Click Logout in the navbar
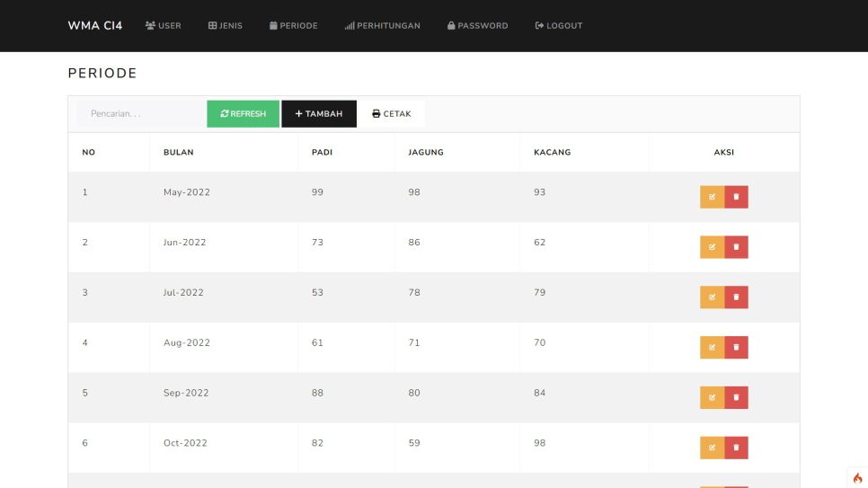Image resolution: width=868 pixels, height=488 pixels. click(x=559, y=26)
